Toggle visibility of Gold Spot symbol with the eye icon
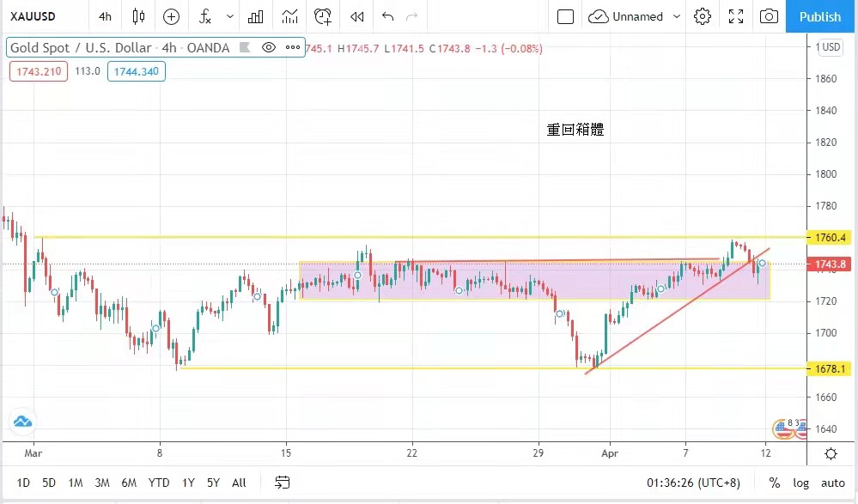858x504 pixels. 269,48
